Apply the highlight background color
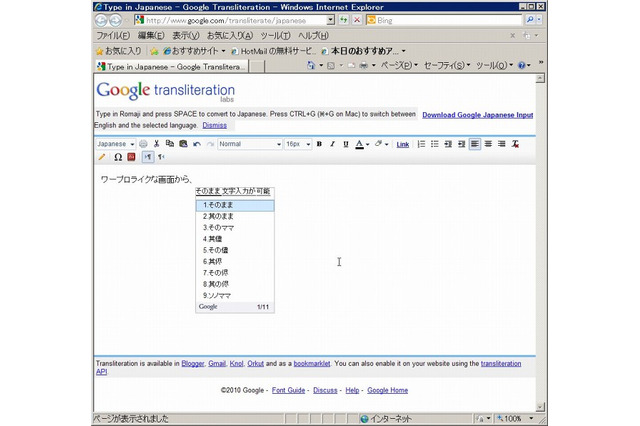 [378, 144]
